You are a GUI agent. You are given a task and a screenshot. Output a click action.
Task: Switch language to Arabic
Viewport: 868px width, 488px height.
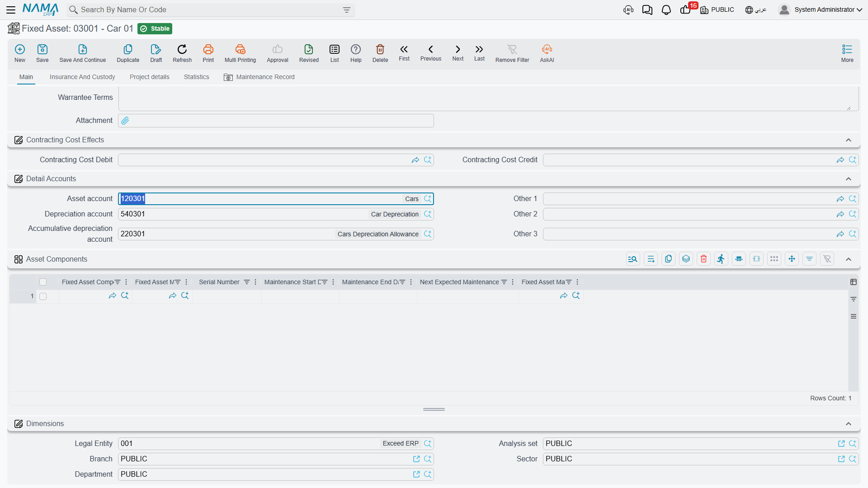point(756,10)
